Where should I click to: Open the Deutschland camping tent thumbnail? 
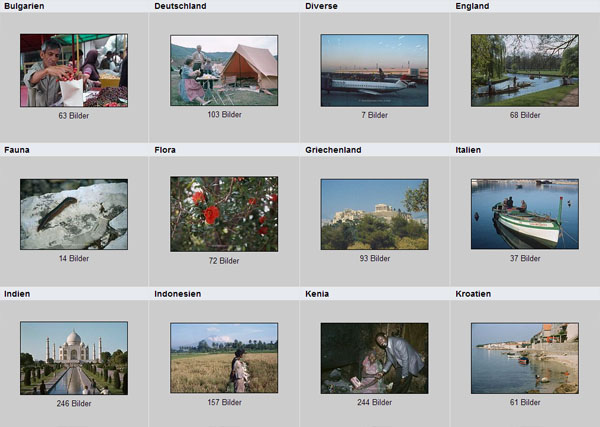click(224, 70)
